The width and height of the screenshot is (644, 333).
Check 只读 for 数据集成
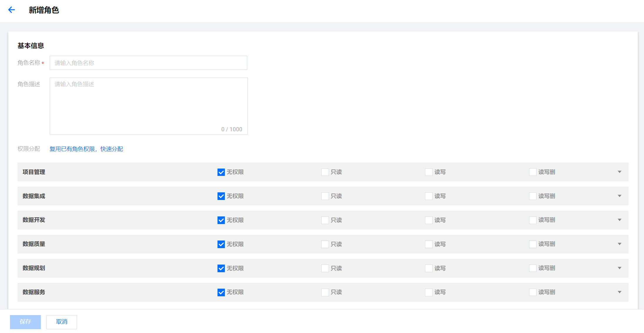click(325, 196)
